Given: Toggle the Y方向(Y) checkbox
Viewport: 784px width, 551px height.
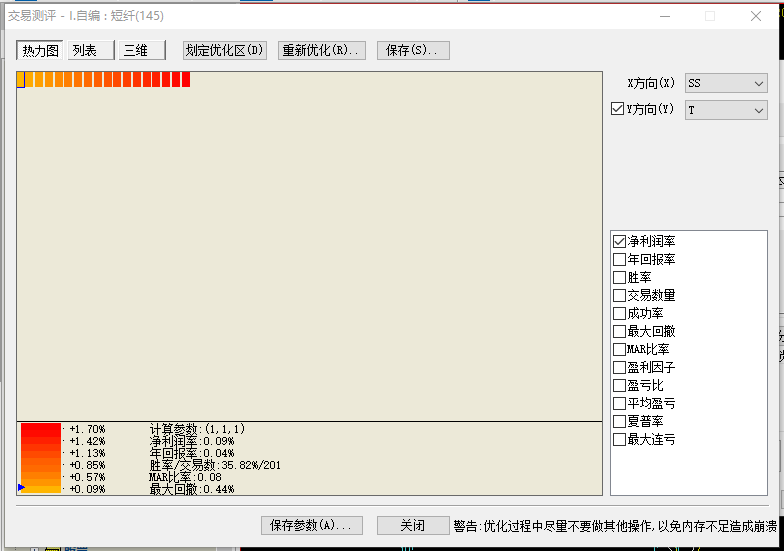Looking at the screenshot, I should coord(618,108).
